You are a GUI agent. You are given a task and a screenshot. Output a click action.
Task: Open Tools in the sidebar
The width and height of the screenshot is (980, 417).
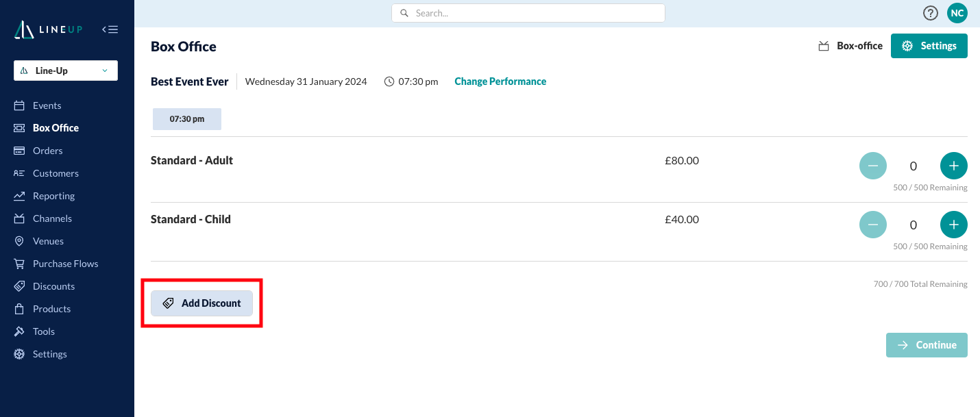(x=43, y=331)
